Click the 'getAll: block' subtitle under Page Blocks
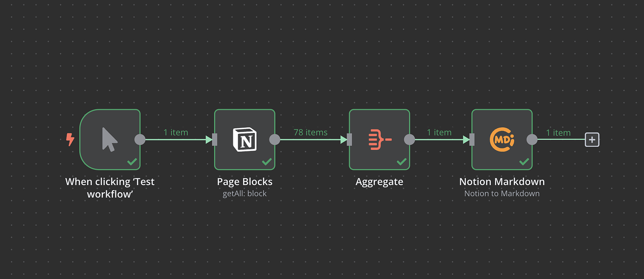The image size is (644, 279). pos(245,193)
